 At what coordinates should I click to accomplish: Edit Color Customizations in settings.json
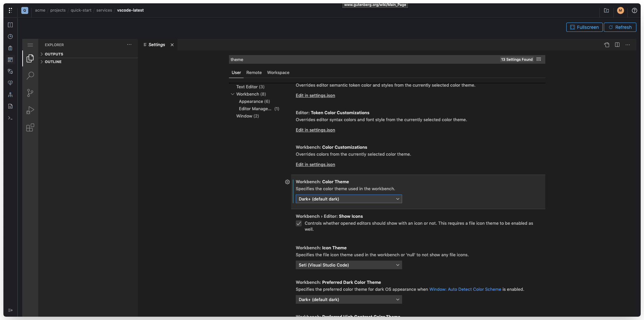(x=315, y=165)
